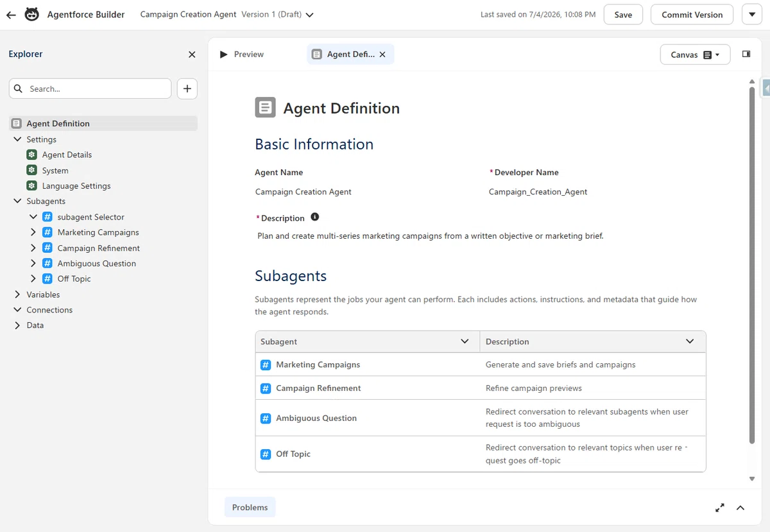Expand Campaign Refinement tree node

[33, 248]
